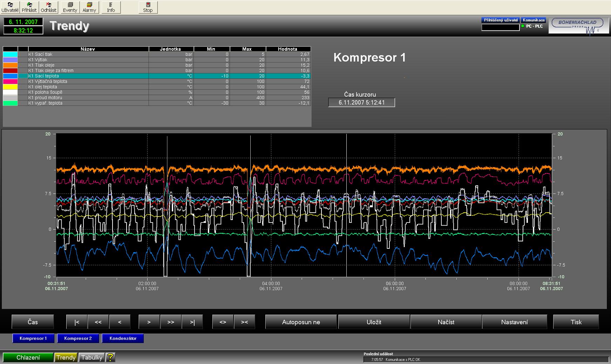Click the Hodnota column header
The image size is (611, 364).
click(x=288, y=49)
